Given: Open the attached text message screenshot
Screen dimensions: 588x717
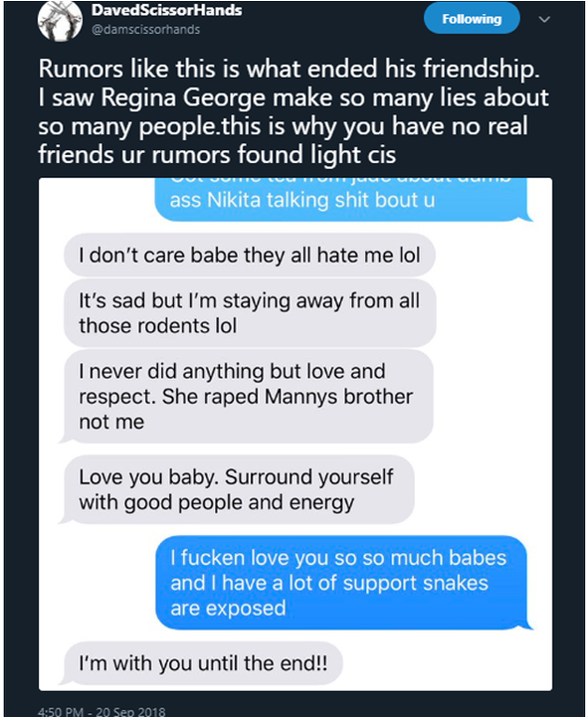Looking at the screenshot, I should [295, 434].
